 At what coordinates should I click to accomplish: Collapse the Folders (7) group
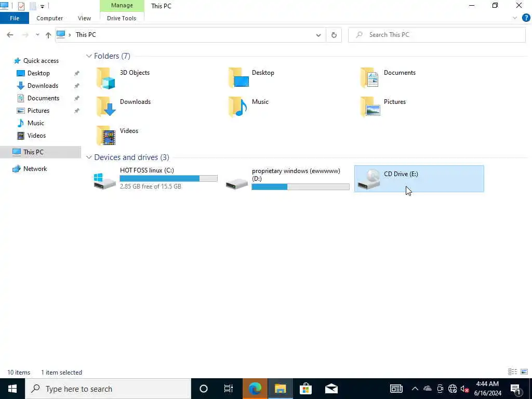[89, 56]
